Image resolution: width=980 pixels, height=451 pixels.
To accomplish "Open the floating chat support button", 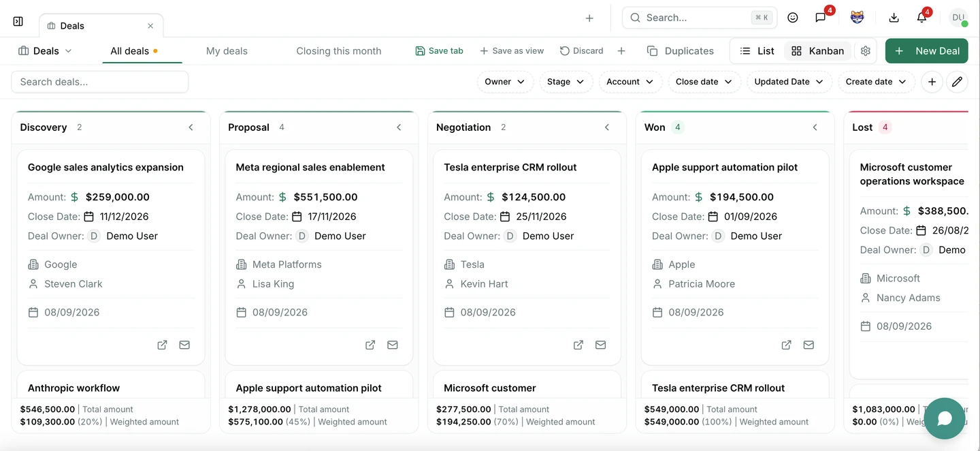I will pyautogui.click(x=945, y=418).
